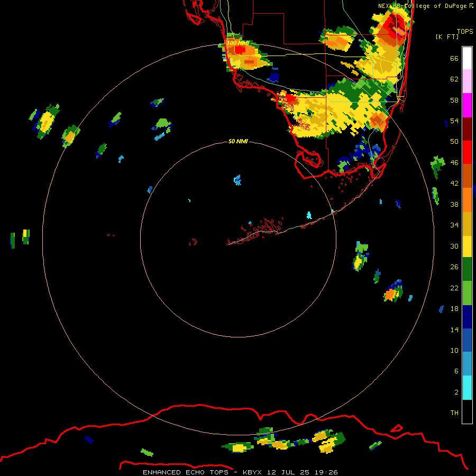Click the "58" legend value
476x476 pixels.
tap(454, 100)
